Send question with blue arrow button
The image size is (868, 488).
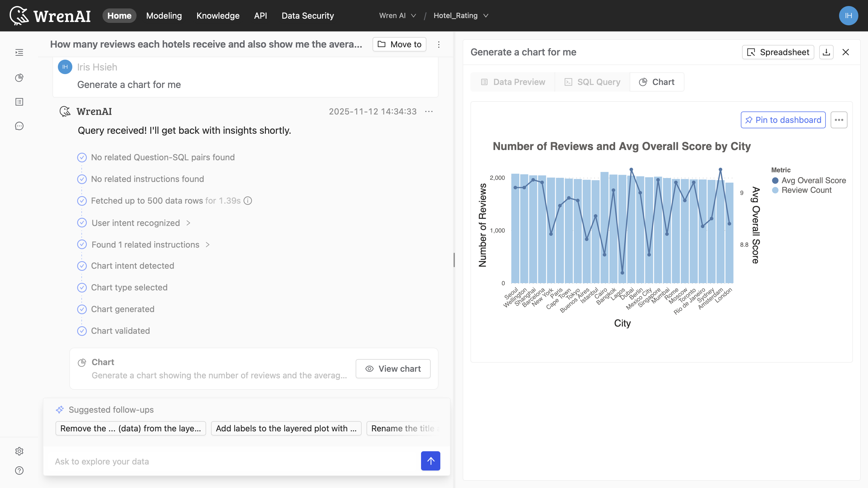pos(430,461)
